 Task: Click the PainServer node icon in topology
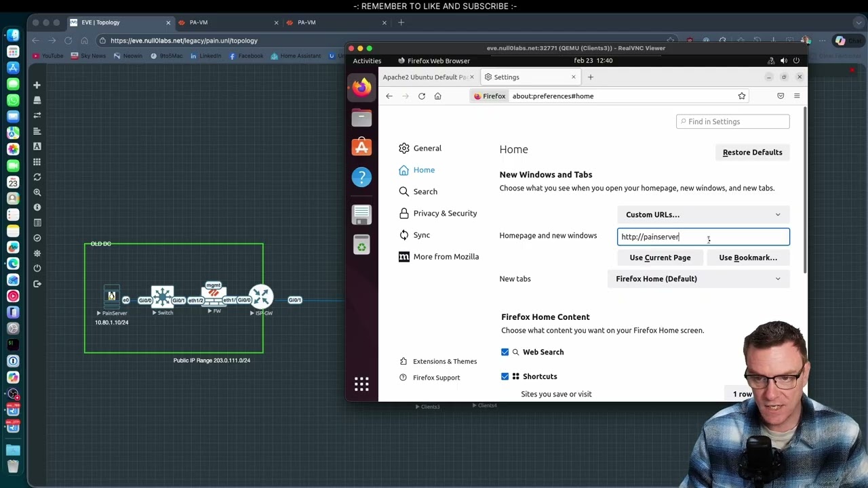pos(112,296)
